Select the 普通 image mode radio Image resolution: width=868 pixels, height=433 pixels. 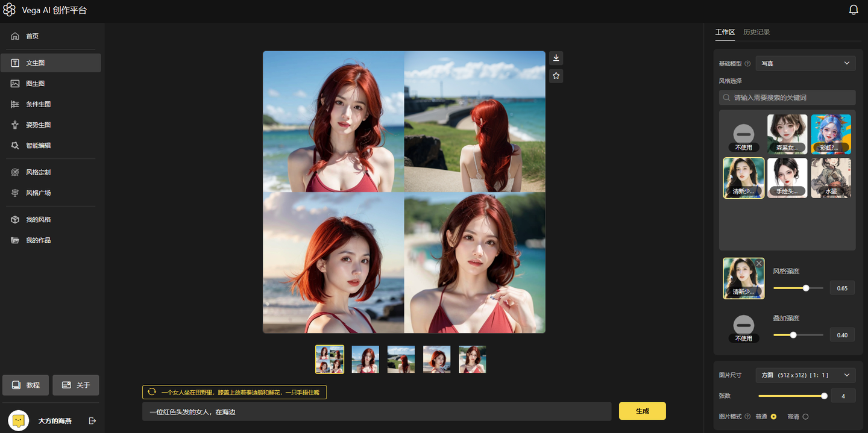click(773, 416)
